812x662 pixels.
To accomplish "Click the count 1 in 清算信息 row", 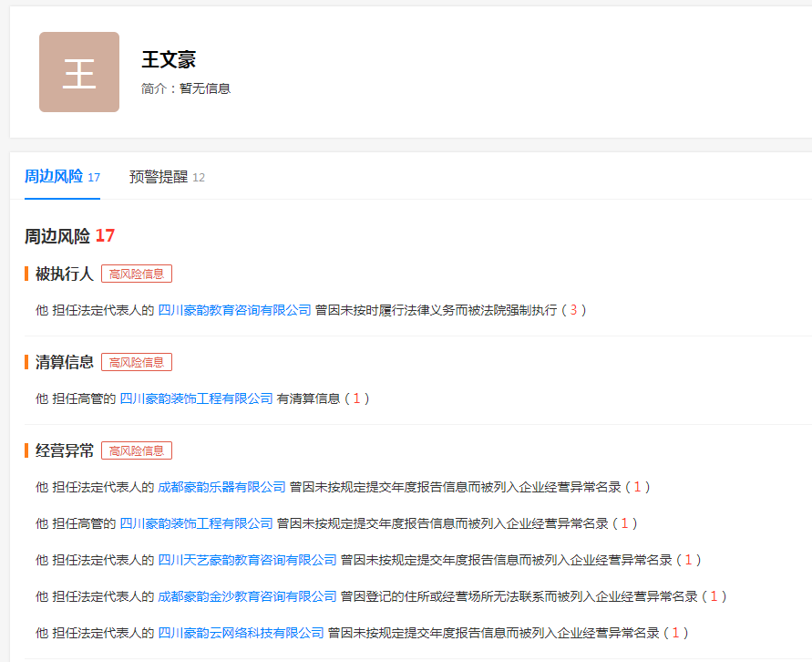I will (356, 398).
